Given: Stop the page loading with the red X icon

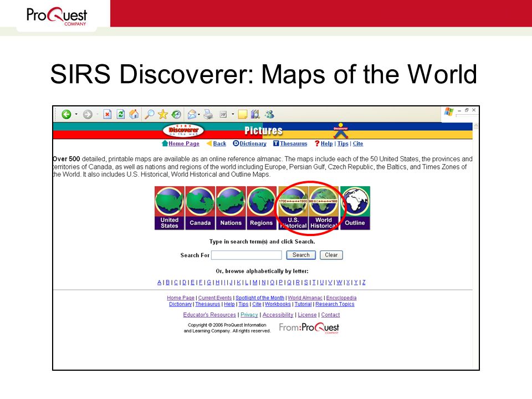Looking at the screenshot, I should click(107, 114).
